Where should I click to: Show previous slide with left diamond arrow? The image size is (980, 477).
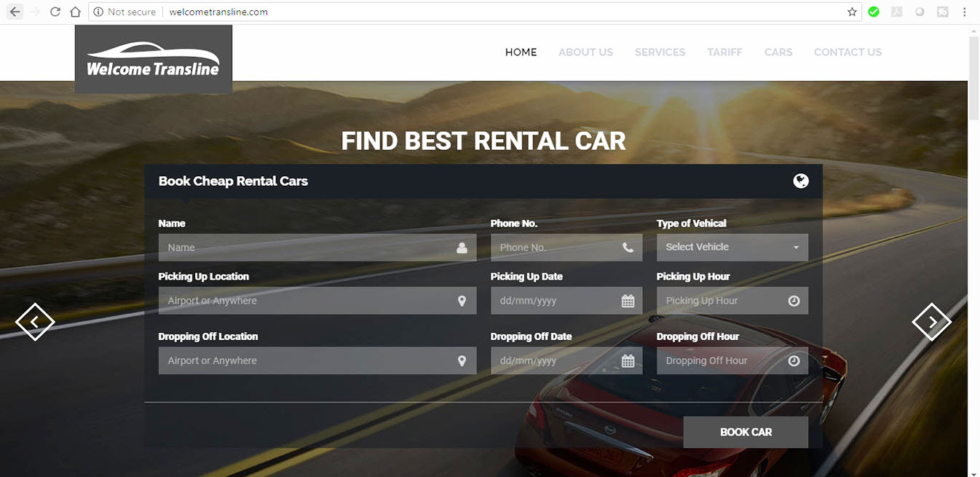coord(35,321)
